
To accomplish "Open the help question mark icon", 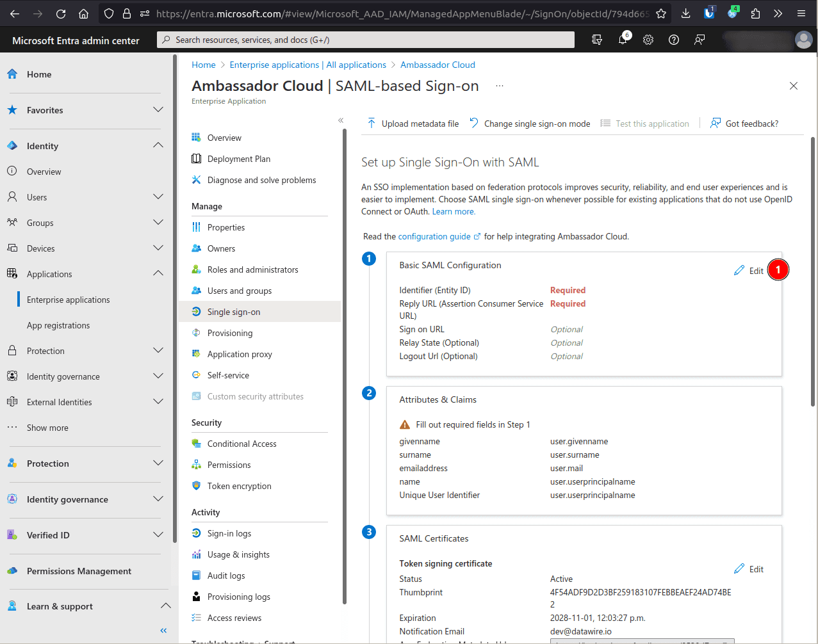I will pyautogui.click(x=674, y=40).
